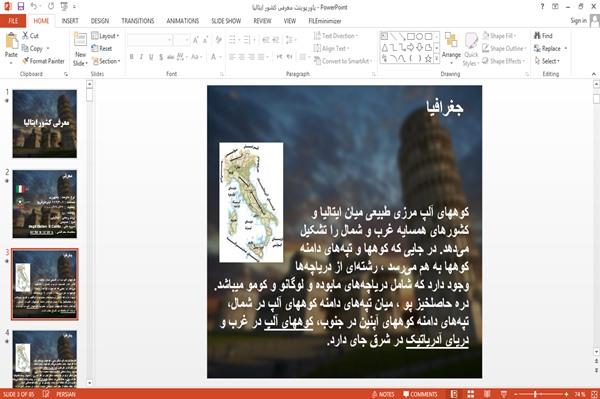Click the New Slide icon
600x399 pixels.
coord(80,40)
